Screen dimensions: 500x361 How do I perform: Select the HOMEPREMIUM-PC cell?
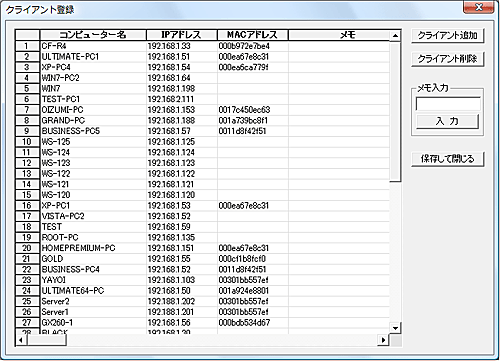[93, 248]
